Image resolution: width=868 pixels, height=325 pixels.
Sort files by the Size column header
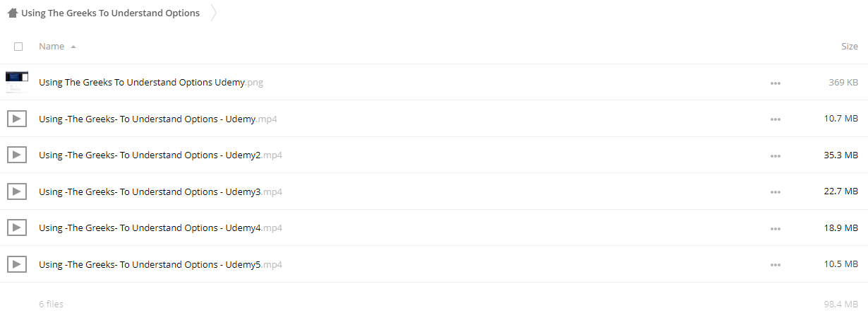(850, 46)
